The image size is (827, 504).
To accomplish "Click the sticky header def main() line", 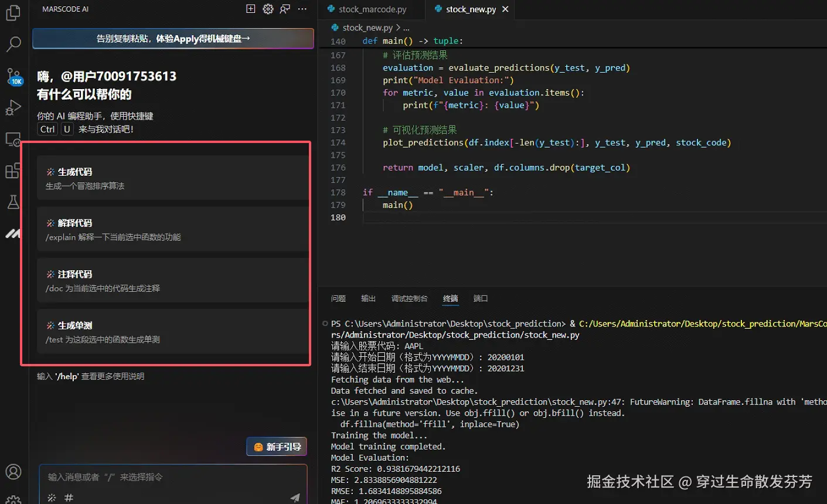I will click(413, 41).
